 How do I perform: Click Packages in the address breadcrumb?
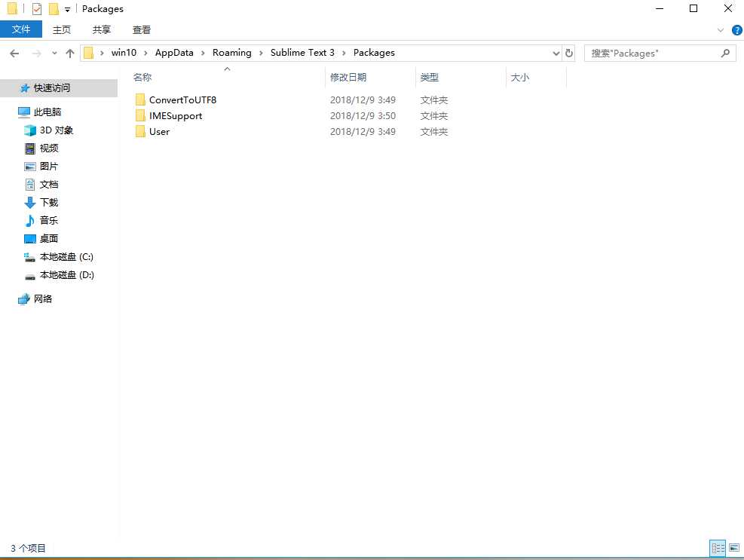click(374, 53)
